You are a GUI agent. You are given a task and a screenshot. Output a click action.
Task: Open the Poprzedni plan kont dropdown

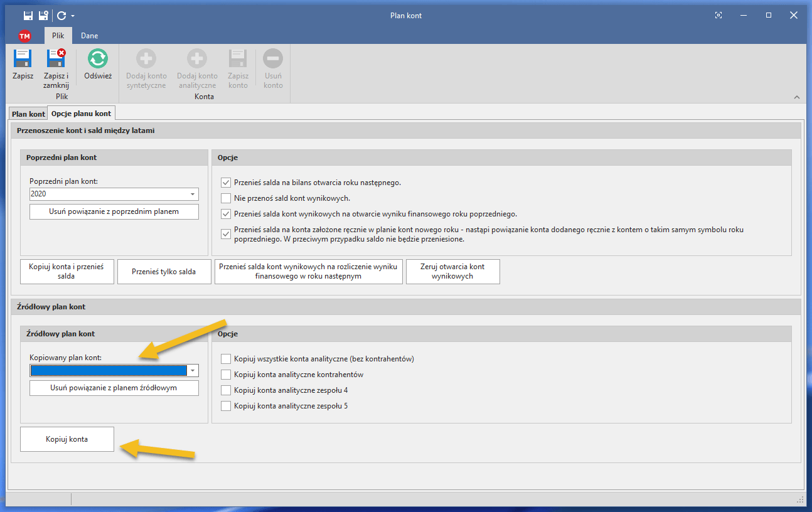click(193, 195)
